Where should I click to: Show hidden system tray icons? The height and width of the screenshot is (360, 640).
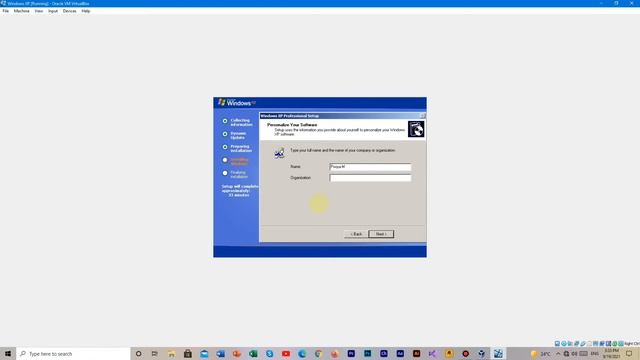[x=558, y=354]
